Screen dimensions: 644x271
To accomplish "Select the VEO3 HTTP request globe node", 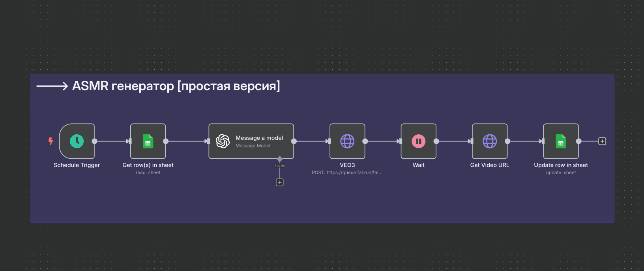I will click(x=347, y=141).
